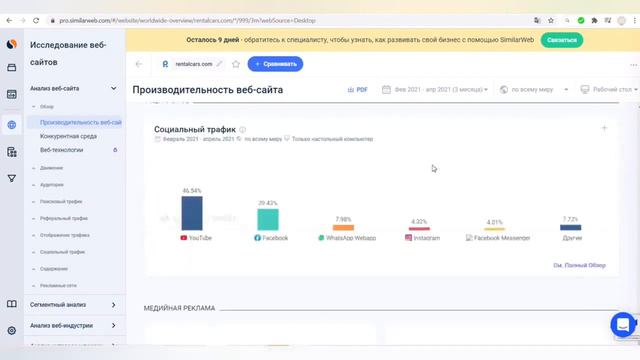640x360 pixels.
Task: Open the date range dropdown Фев 2021 - апр 2021
Action: pyautogui.click(x=435, y=89)
